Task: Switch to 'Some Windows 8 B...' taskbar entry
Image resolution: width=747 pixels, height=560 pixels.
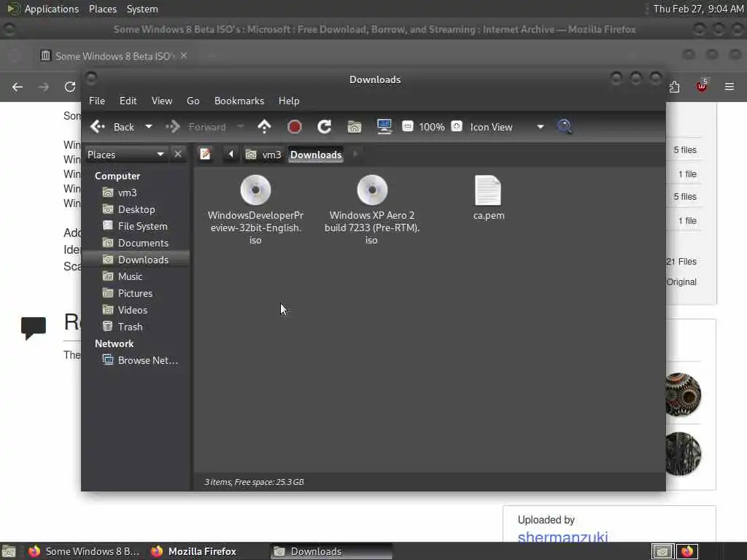Action: coord(84,551)
